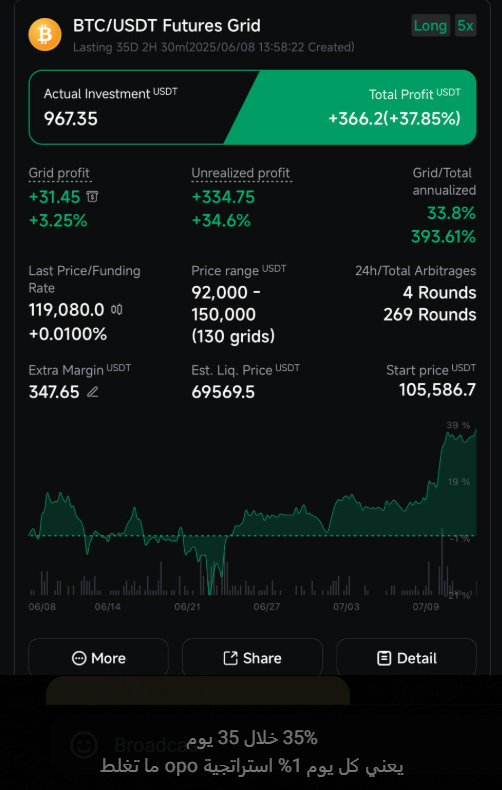Click the unrealized profit amount +334.75

(x=223, y=197)
